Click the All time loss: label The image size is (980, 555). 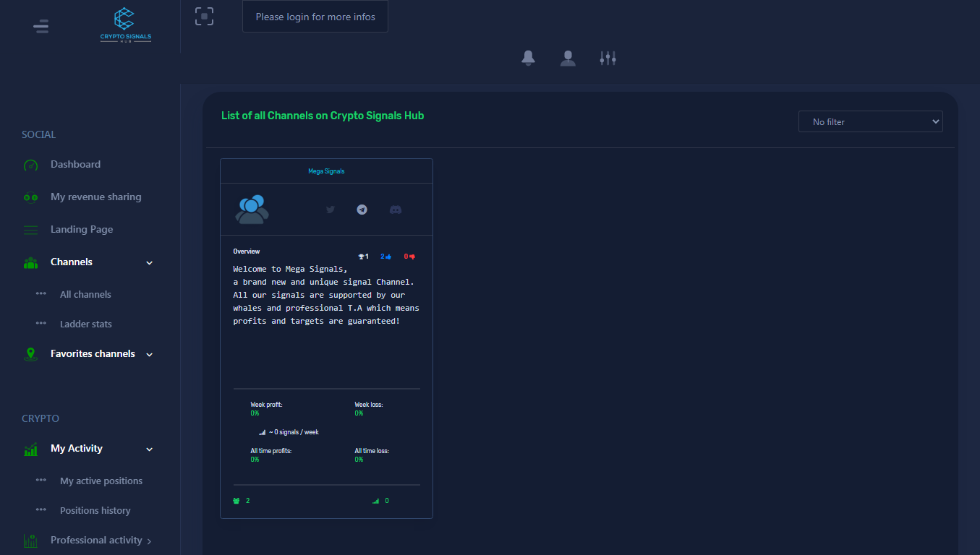click(x=372, y=451)
